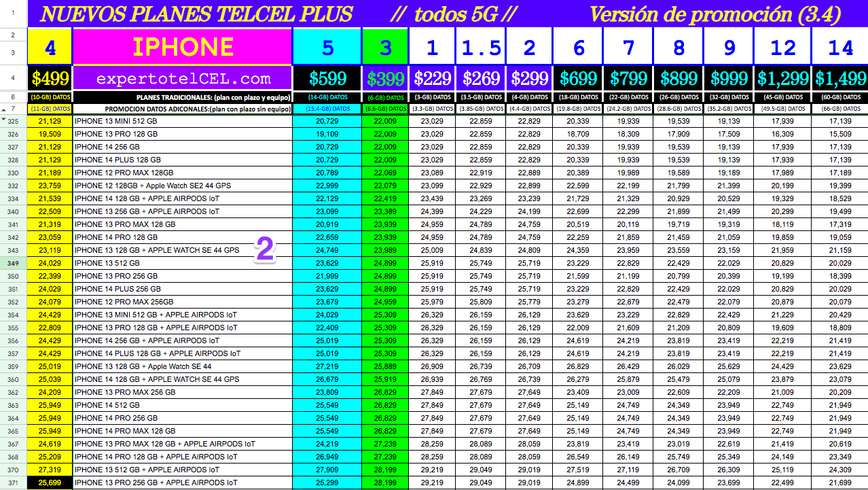Click the $699 price cell
The width and height of the screenshot is (868, 490).
point(578,79)
